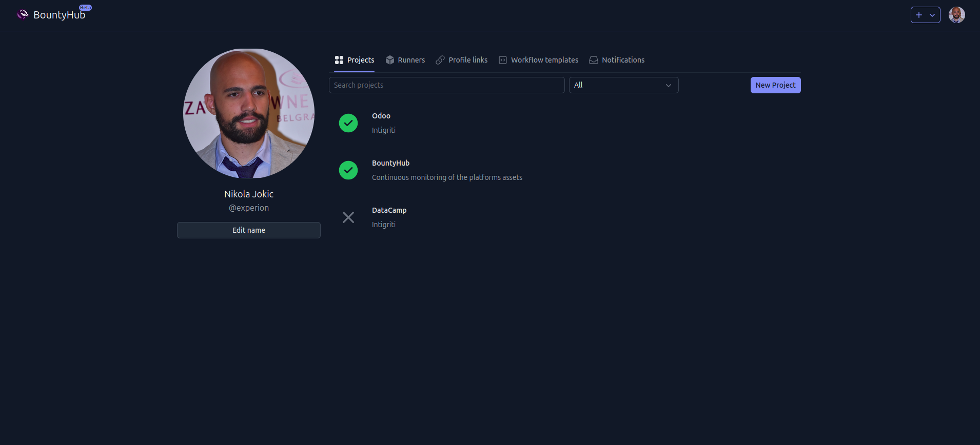
Task: Click the BountyHub logo icon
Action: point(23,14)
